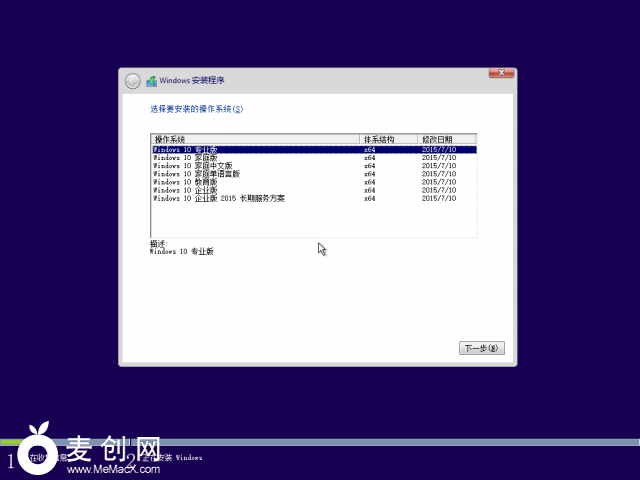Choose the Windows 10 企业版 row
The image size is (640, 480).
[179, 190]
